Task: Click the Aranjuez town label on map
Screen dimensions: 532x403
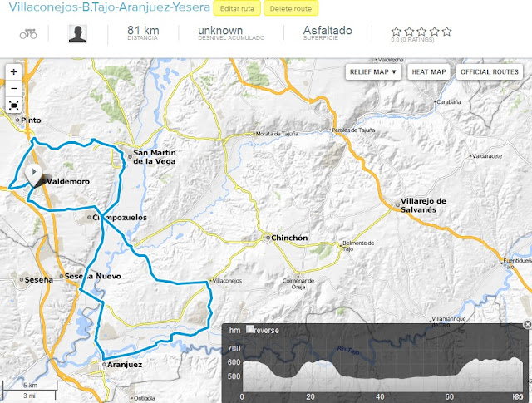Action: pos(125,365)
